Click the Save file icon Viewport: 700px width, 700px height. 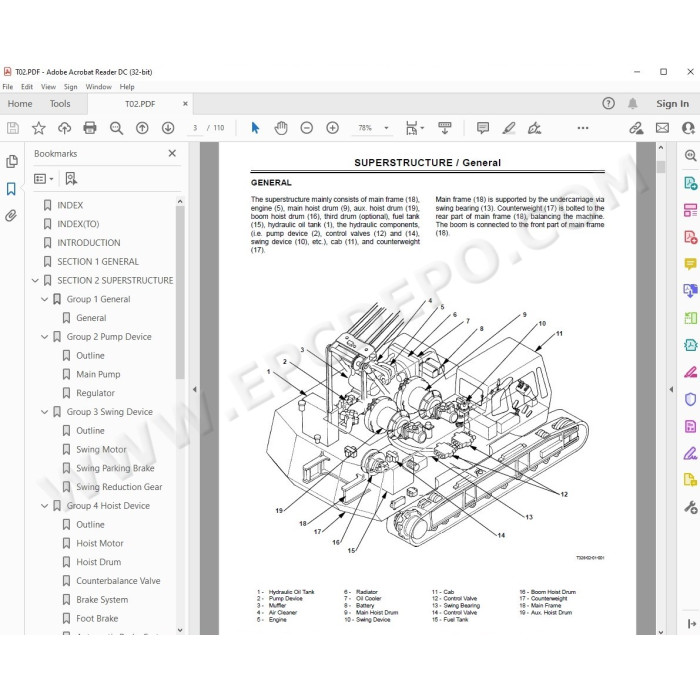coord(13,128)
